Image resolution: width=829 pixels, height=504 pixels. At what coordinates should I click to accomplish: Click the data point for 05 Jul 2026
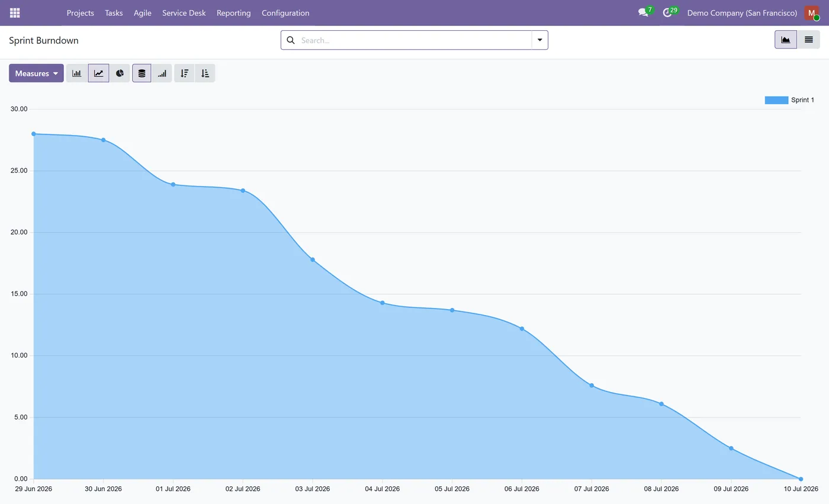pyautogui.click(x=452, y=310)
